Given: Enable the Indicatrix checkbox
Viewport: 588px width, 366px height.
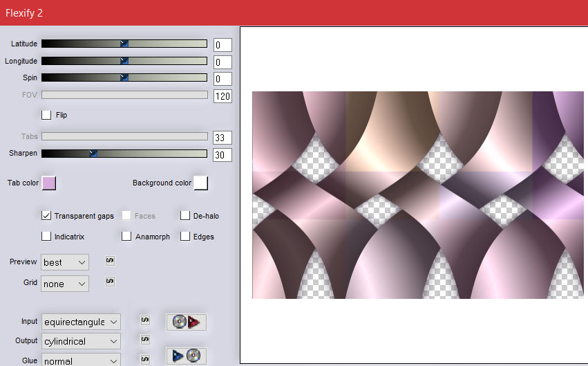Looking at the screenshot, I should tap(46, 236).
